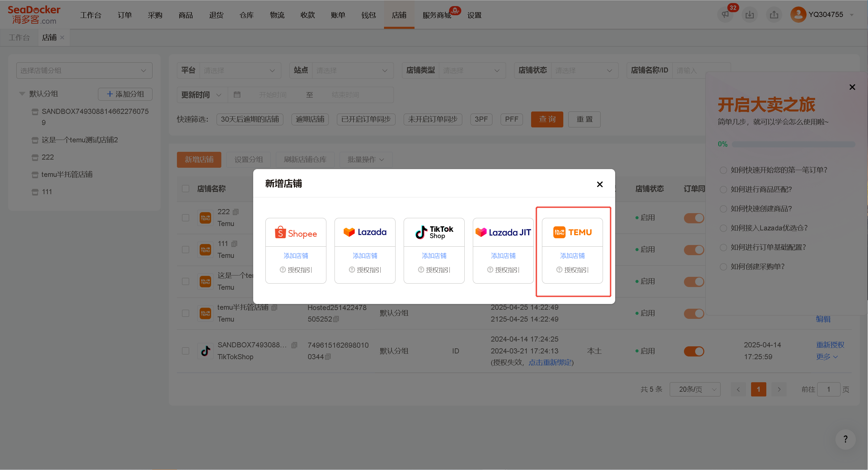868x470 pixels.
Task: Click the 店铺名称/ID input field
Action: click(x=702, y=70)
